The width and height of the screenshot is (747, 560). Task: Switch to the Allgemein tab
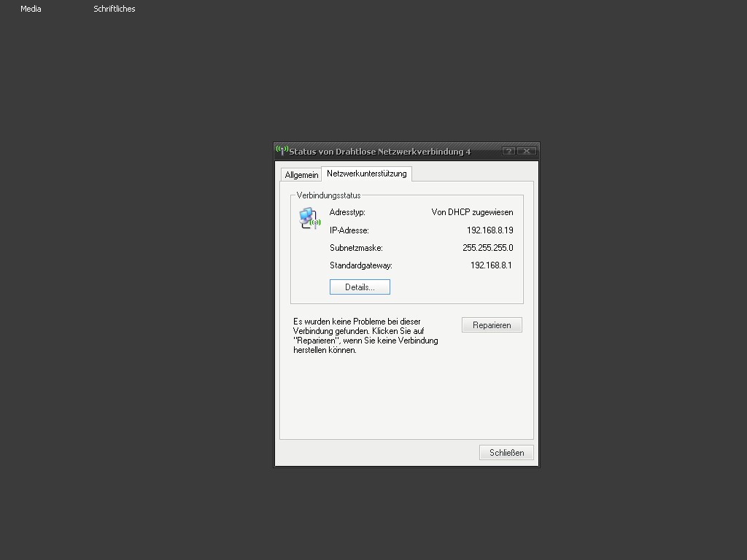coord(301,175)
